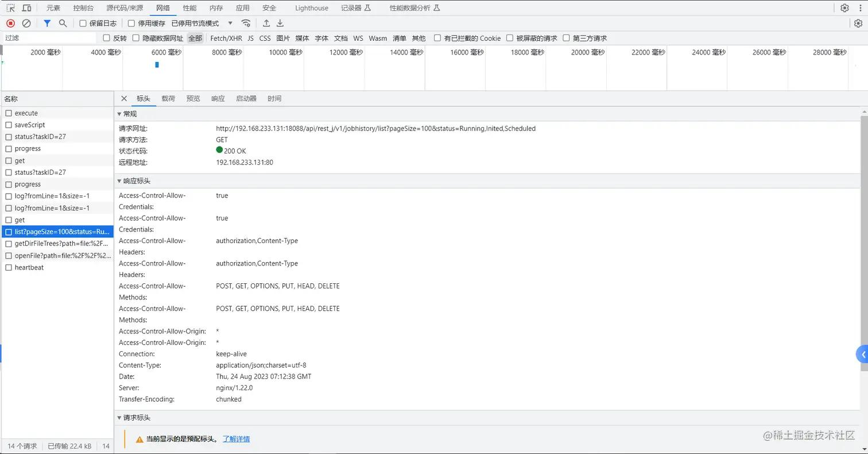Switch to the 元素 panel tab
868x454 pixels.
pos(53,8)
